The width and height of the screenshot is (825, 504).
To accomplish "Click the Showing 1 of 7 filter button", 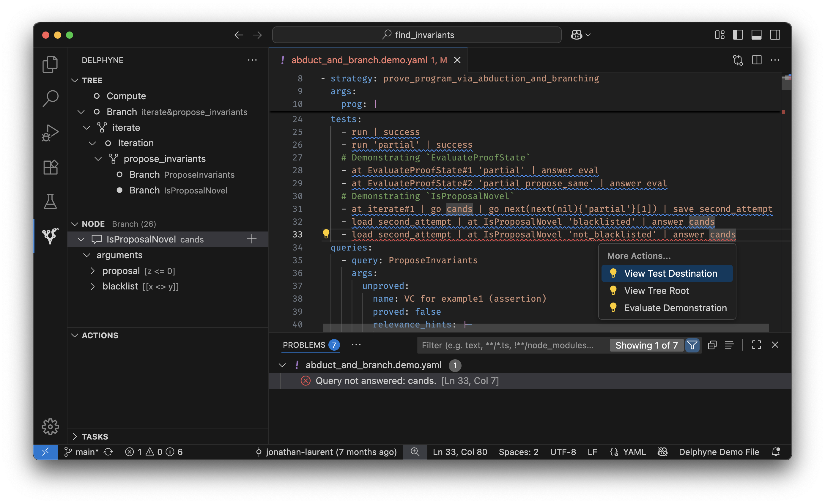I will 647,345.
